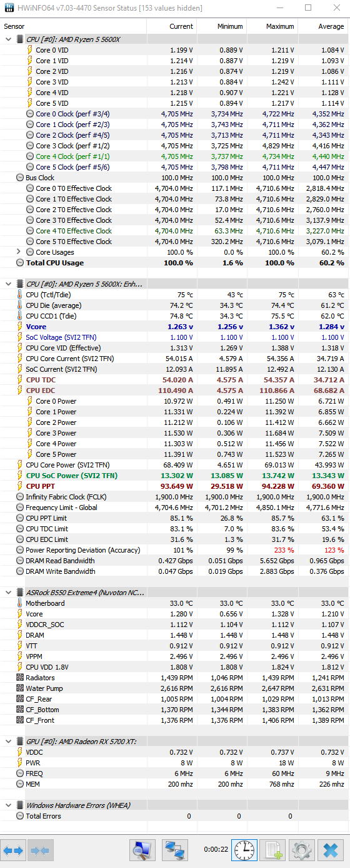Click the HWiNFO64 title bar app icon
Viewport: 350px width, 868px height.
tap(9, 8)
